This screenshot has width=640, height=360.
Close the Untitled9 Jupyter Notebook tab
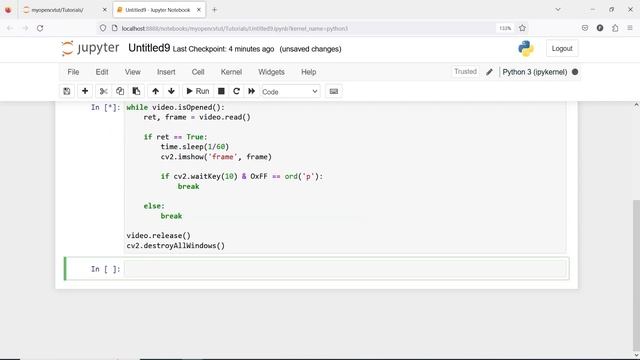[199, 10]
